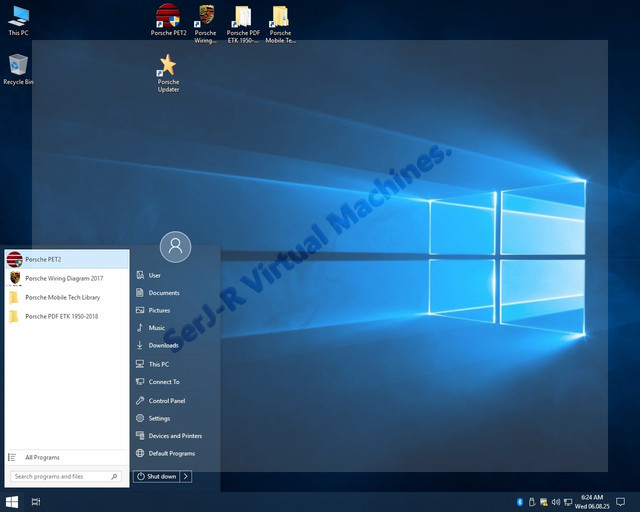Image resolution: width=640 pixels, height=512 pixels.
Task: Open Porsche Mobile Tech Library entry
Action: [67, 297]
